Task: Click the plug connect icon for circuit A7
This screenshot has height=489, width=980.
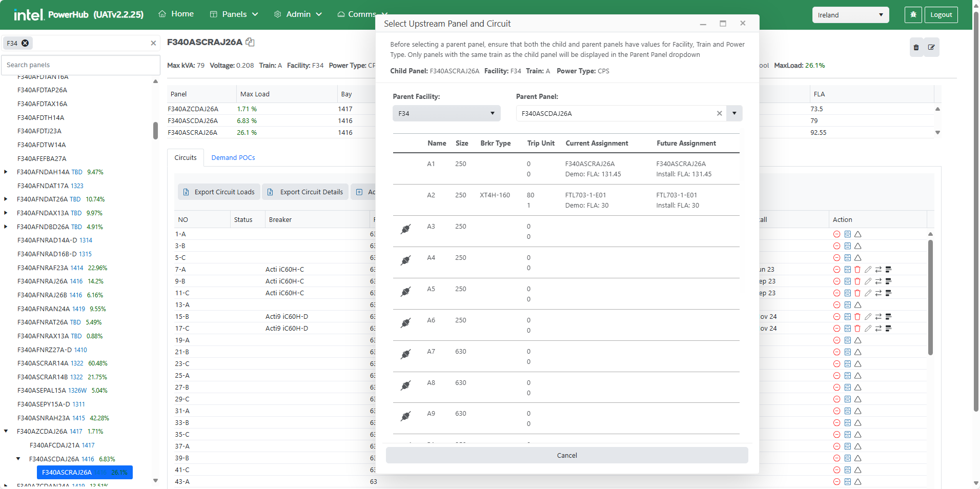Action: 405,354
